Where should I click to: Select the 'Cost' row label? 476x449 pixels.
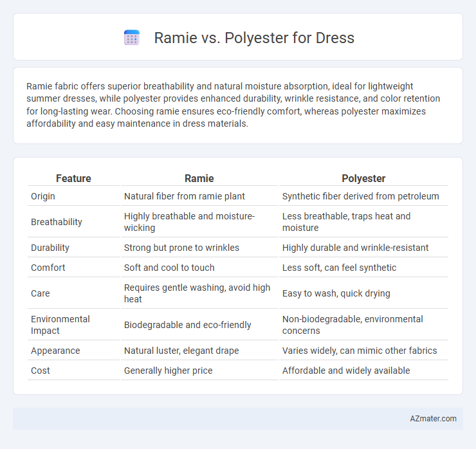41,371
